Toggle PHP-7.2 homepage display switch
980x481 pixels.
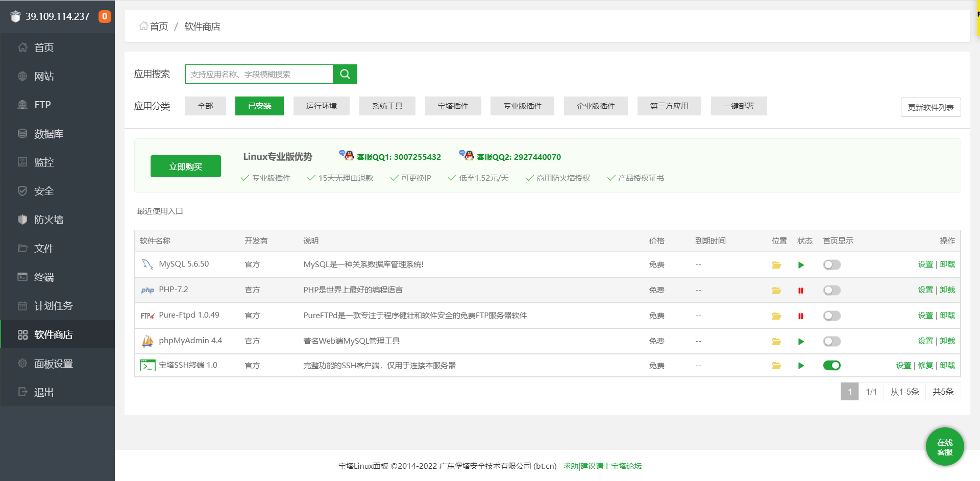click(831, 291)
